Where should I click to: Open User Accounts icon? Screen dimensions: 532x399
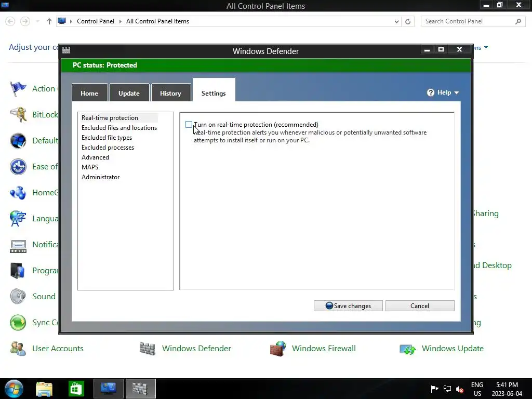click(x=18, y=349)
